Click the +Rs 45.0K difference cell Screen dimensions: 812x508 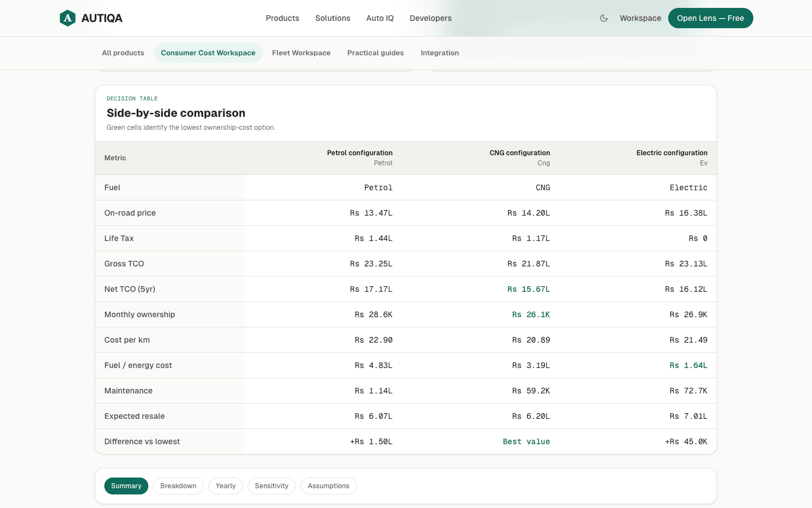(686, 441)
